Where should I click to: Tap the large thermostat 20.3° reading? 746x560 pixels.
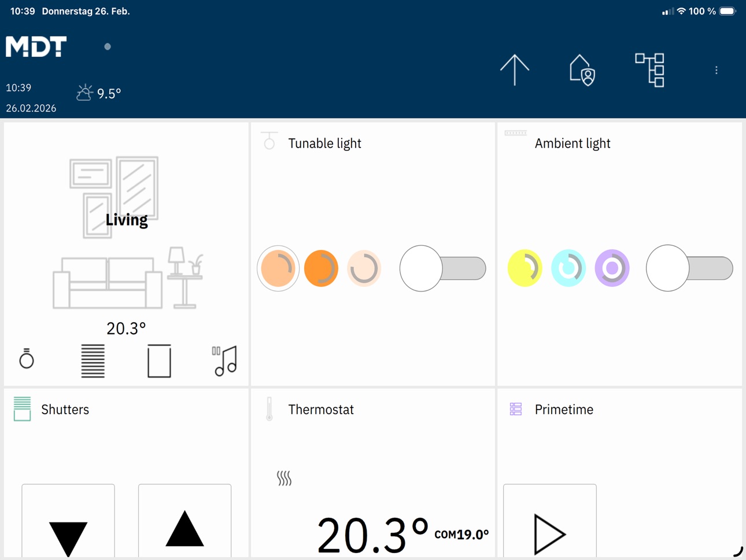click(373, 535)
